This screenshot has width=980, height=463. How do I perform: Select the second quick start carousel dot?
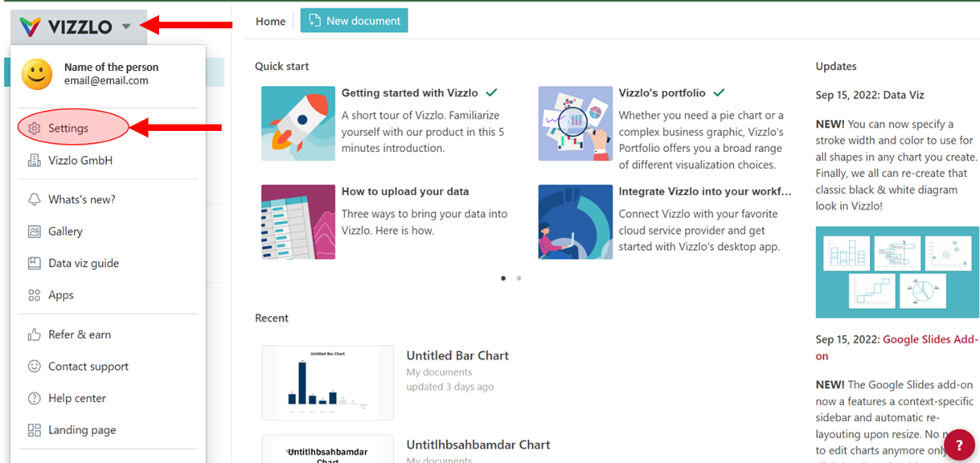519,278
